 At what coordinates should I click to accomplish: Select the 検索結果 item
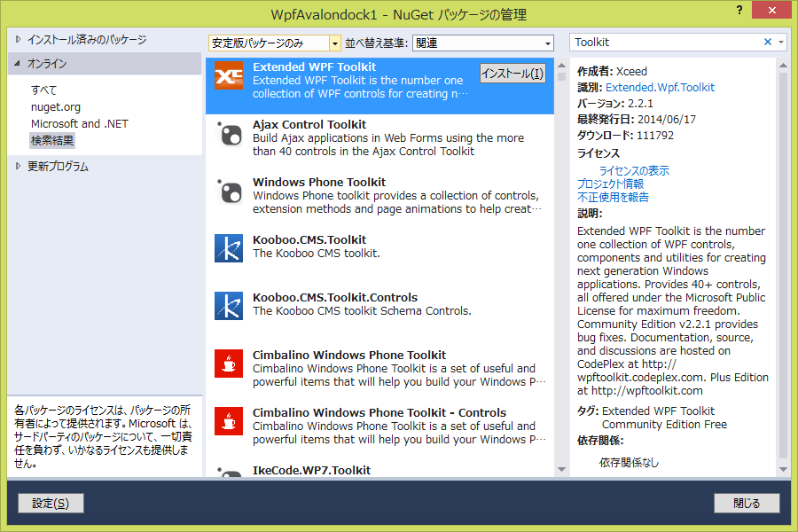click(52, 140)
